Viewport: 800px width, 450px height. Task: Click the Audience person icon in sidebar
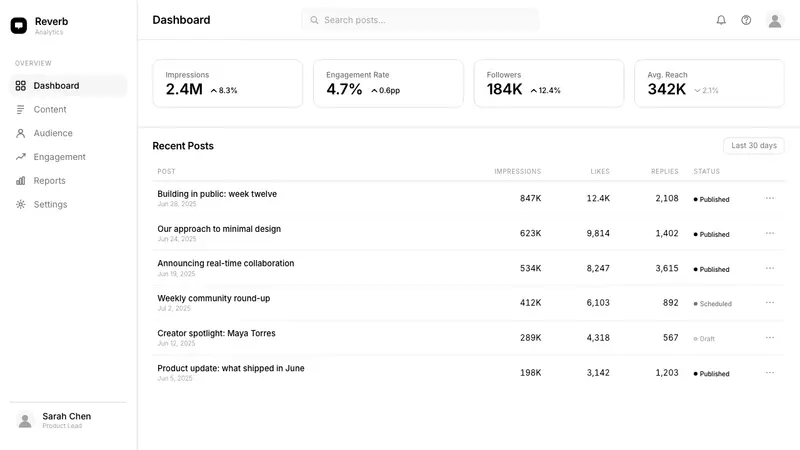20,133
